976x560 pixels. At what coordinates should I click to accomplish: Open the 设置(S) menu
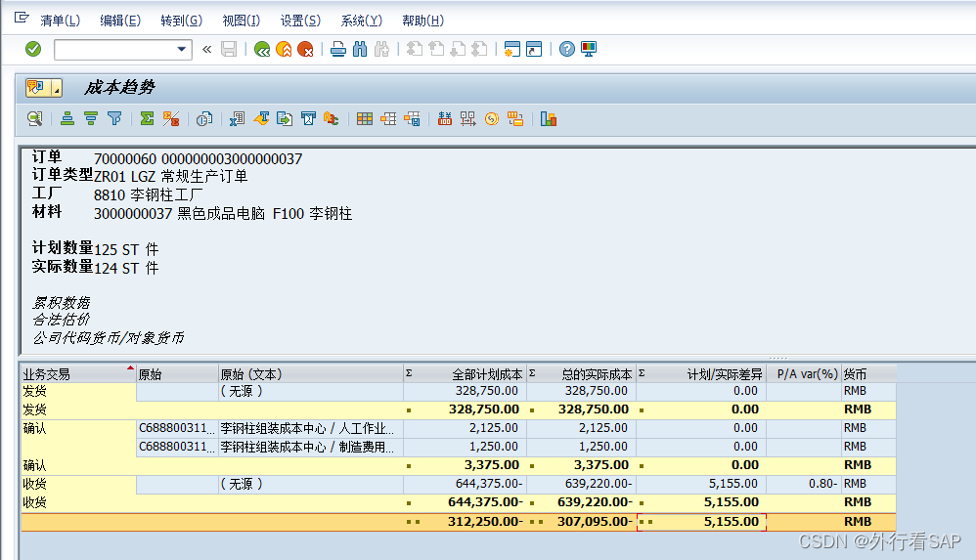pos(300,21)
